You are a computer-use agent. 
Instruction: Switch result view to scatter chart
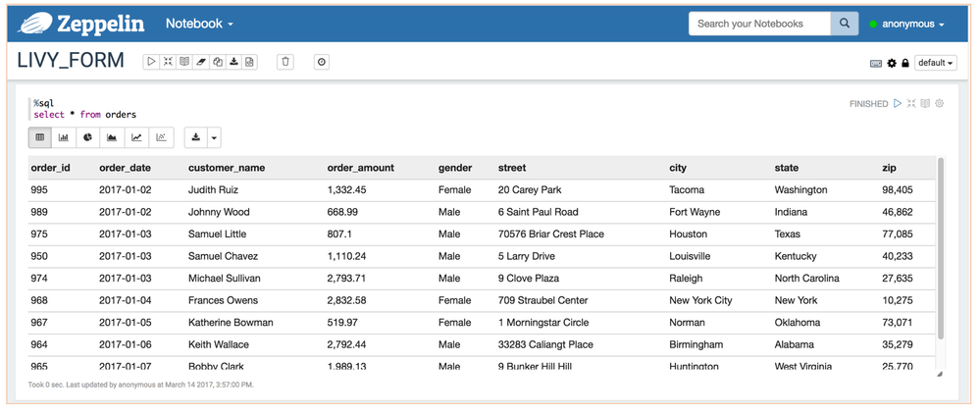click(x=161, y=137)
